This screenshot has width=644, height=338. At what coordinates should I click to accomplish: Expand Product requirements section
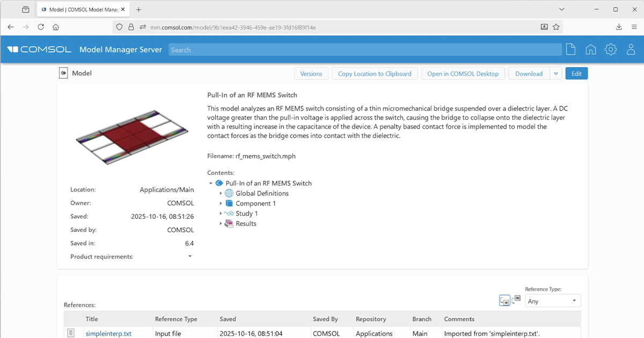(x=189, y=256)
